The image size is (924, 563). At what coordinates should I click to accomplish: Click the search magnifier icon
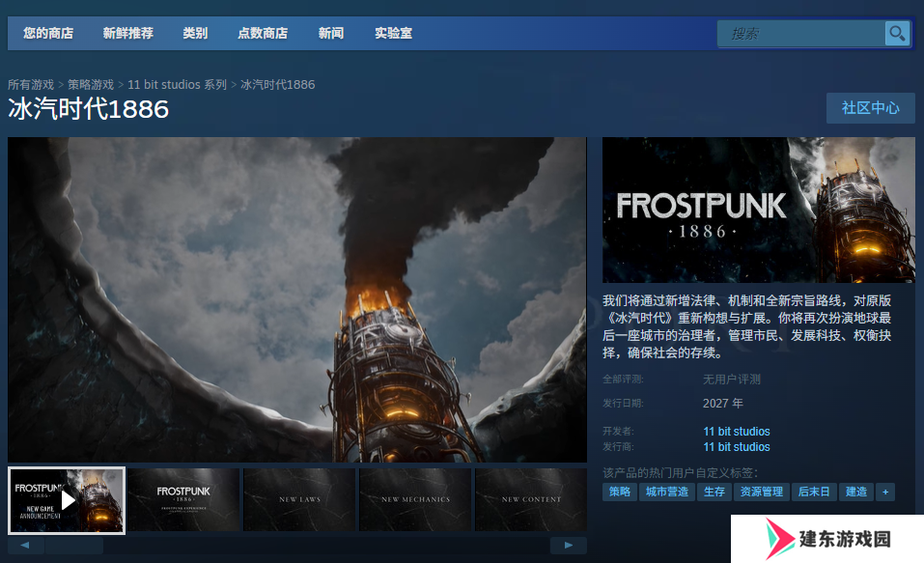point(897,34)
